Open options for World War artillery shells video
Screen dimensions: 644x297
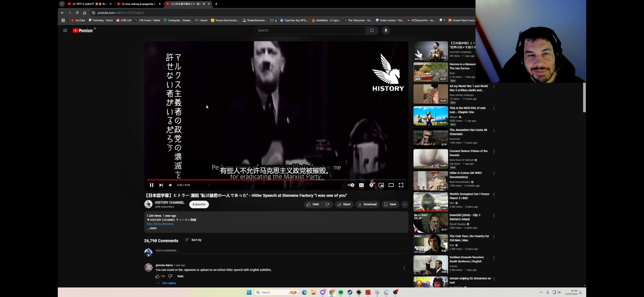point(494,87)
